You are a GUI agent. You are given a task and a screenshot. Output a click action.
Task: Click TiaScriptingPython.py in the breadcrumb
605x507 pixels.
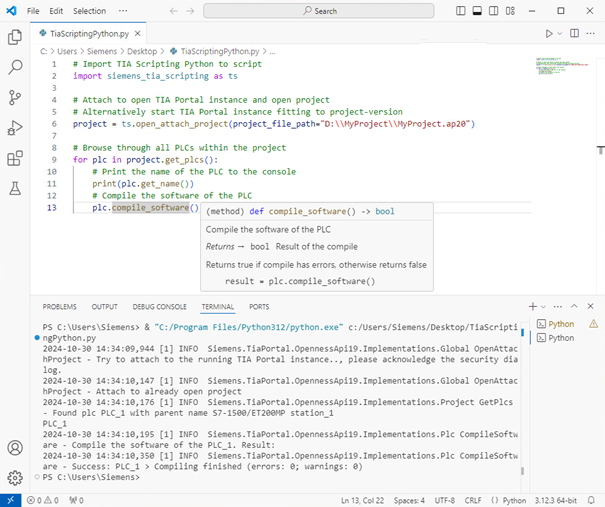(220, 51)
